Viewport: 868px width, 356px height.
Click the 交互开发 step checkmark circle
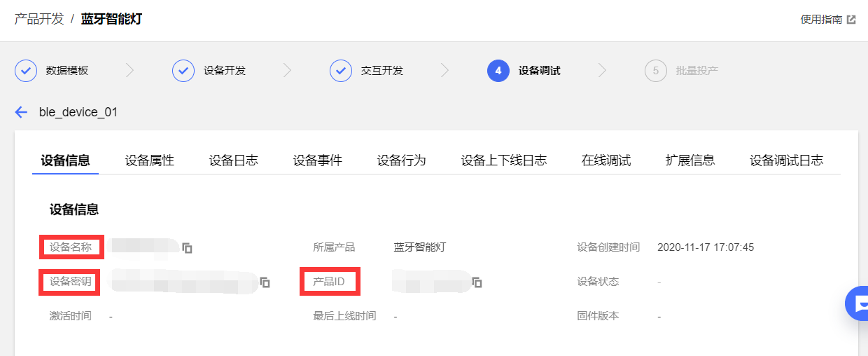(341, 71)
